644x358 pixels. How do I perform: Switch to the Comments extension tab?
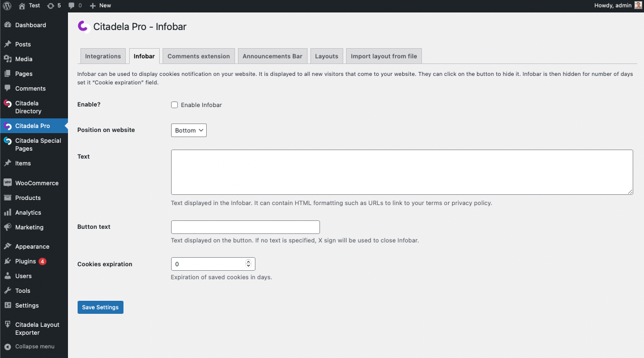coord(198,56)
